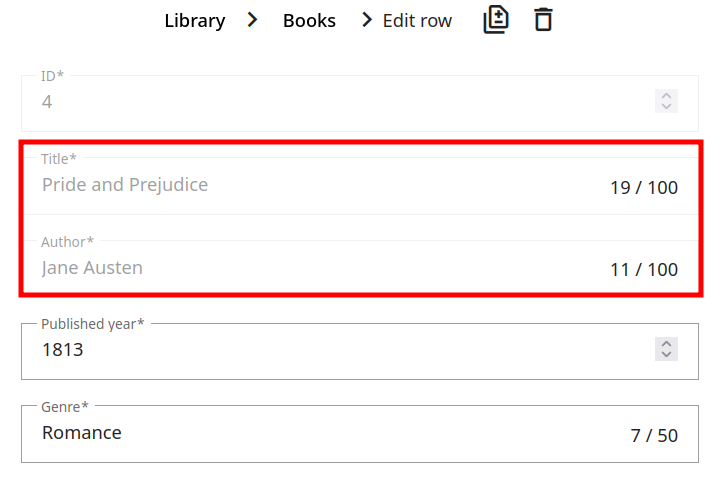Open the Books breadcrumb link
This screenshot has width=721, height=488.
[x=309, y=21]
